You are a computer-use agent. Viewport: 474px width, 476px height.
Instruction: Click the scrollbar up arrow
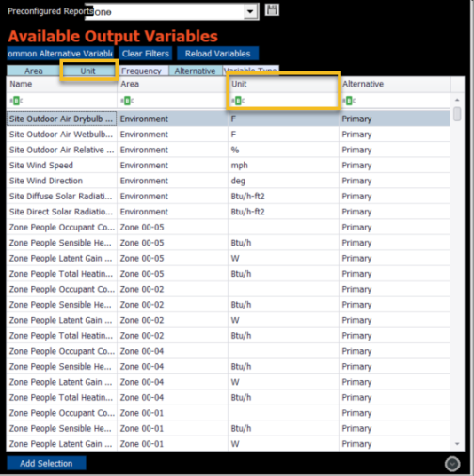(x=457, y=100)
